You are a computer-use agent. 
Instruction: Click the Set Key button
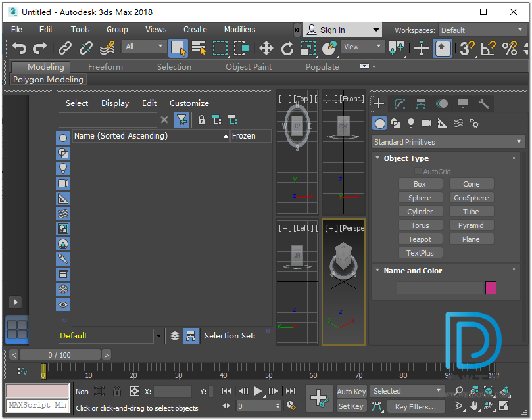pyautogui.click(x=352, y=406)
